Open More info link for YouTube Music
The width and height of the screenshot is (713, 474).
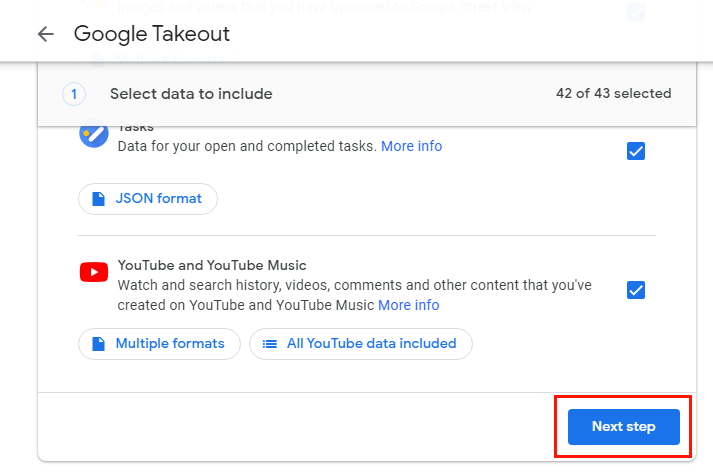tap(409, 305)
